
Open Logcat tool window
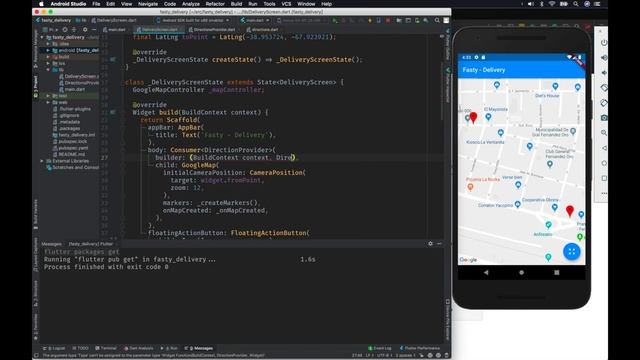point(54,348)
